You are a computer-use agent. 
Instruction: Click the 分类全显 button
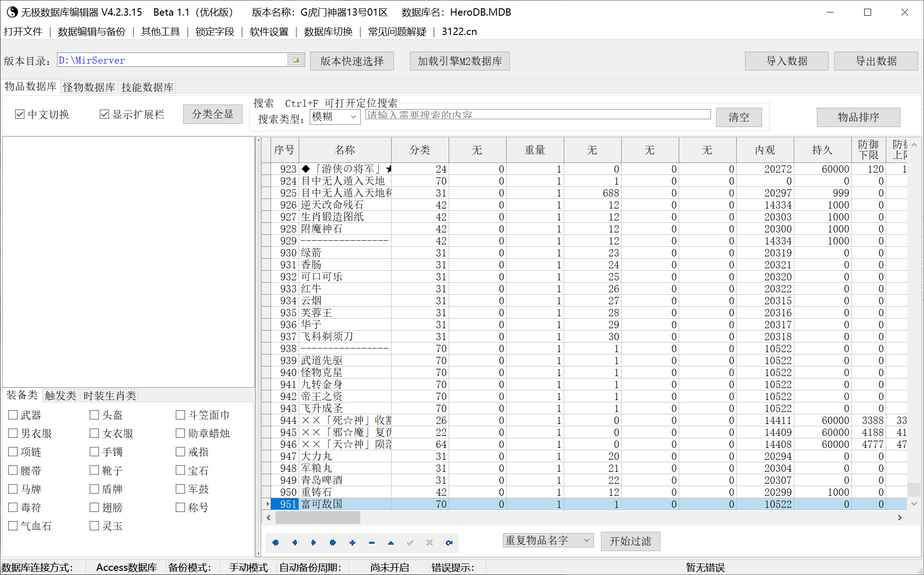213,114
